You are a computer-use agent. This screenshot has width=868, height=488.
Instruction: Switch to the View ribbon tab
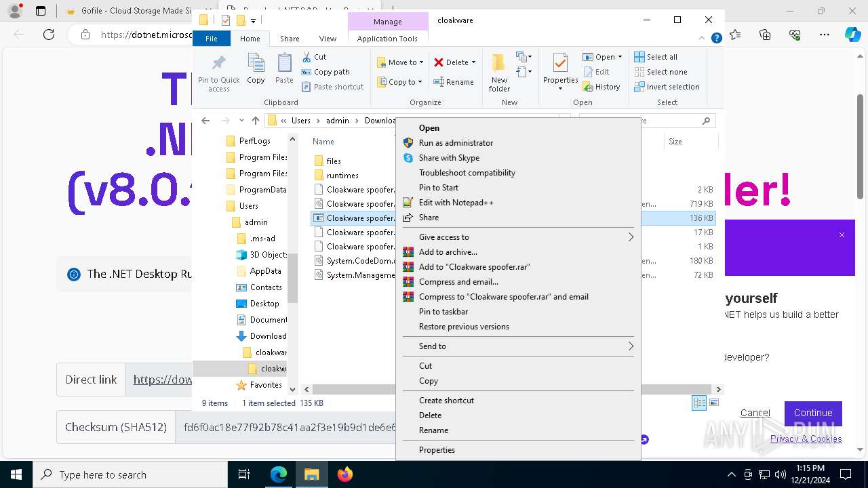click(328, 39)
